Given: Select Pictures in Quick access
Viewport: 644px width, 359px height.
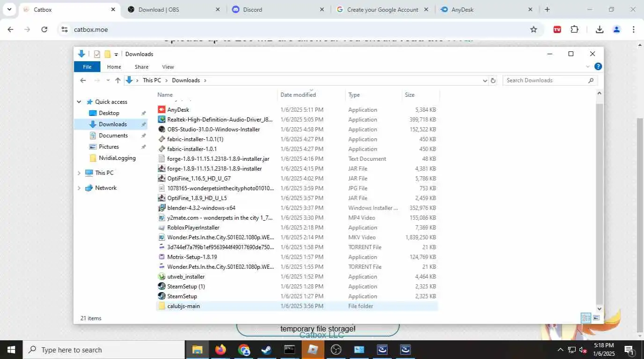Looking at the screenshot, I should pos(109,147).
